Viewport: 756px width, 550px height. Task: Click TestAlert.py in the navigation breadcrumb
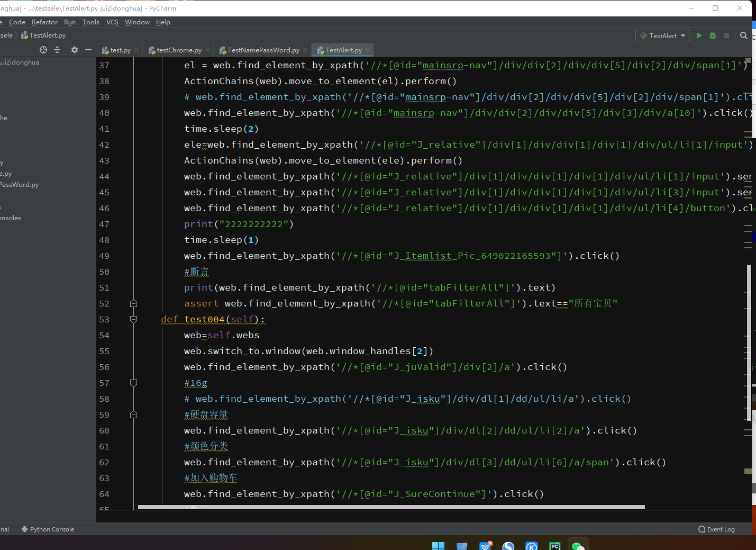point(43,35)
